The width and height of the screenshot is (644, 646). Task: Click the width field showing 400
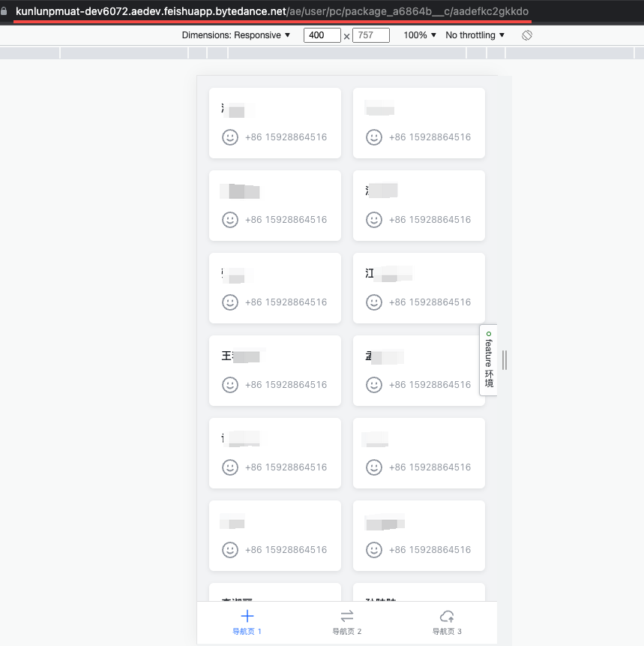322,35
